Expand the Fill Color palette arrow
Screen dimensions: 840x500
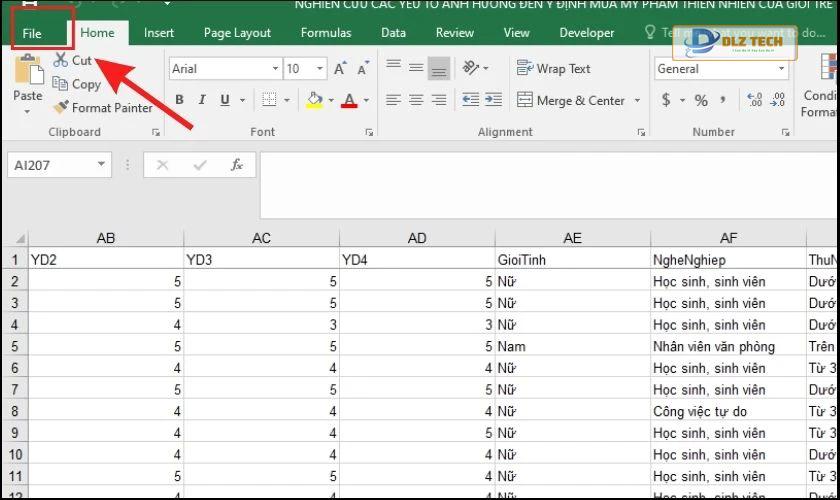point(331,100)
